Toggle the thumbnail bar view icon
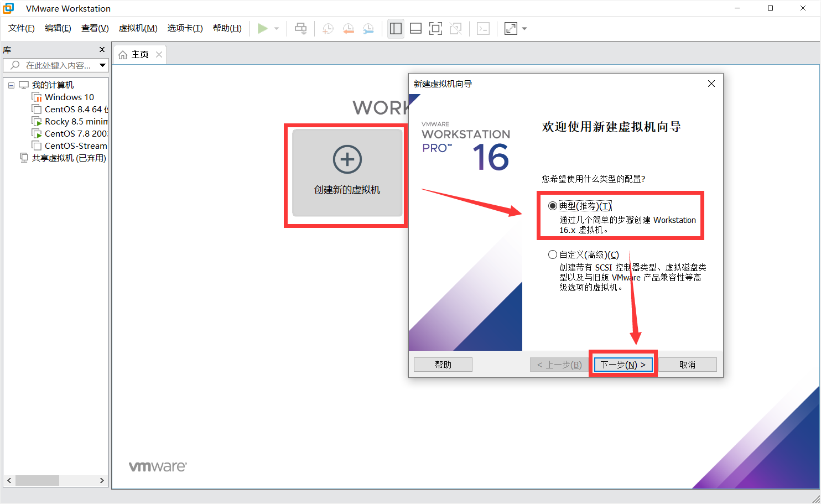This screenshot has height=504, width=821. pos(415,29)
